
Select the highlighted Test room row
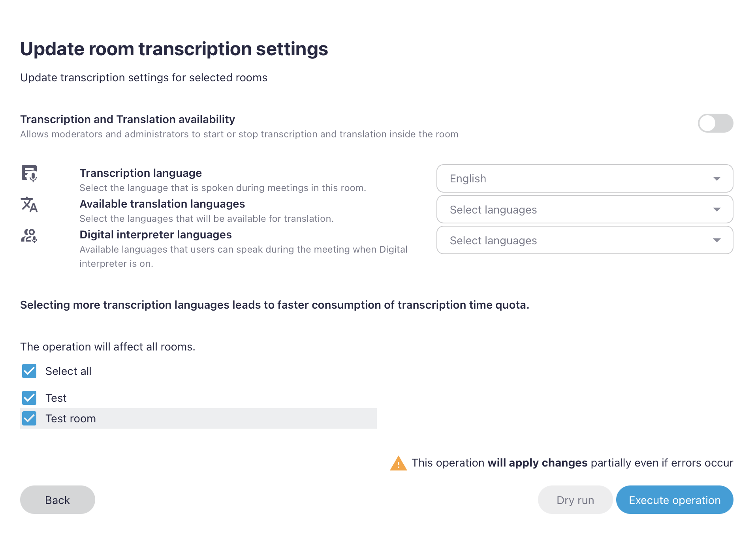pyautogui.click(x=197, y=418)
